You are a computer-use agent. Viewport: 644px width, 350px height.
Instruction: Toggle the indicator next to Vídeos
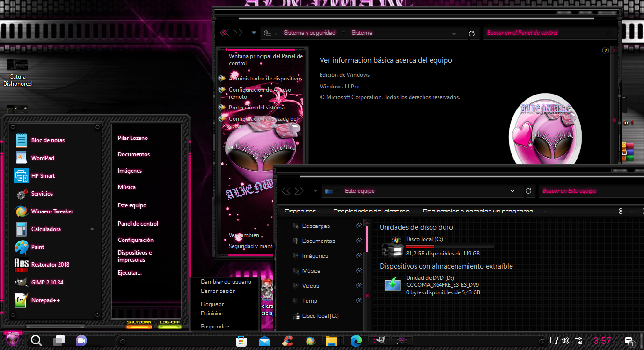click(x=359, y=285)
